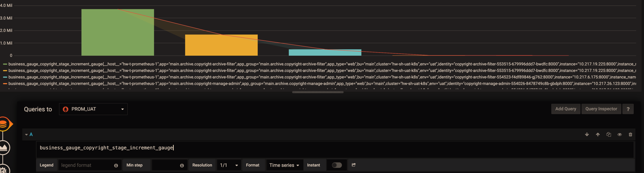This screenshot has height=173, width=644.
Task: Delete query A with trash icon
Action: (x=630, y=134)
